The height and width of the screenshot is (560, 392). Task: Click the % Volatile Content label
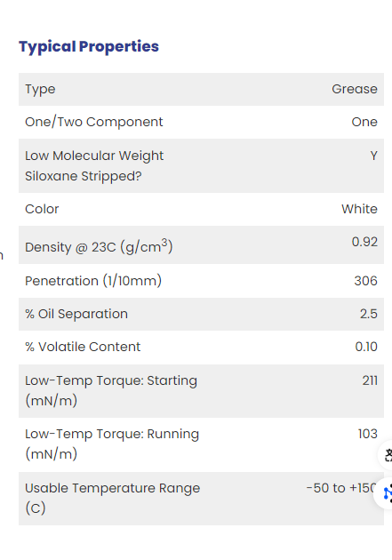click(83, 347)
